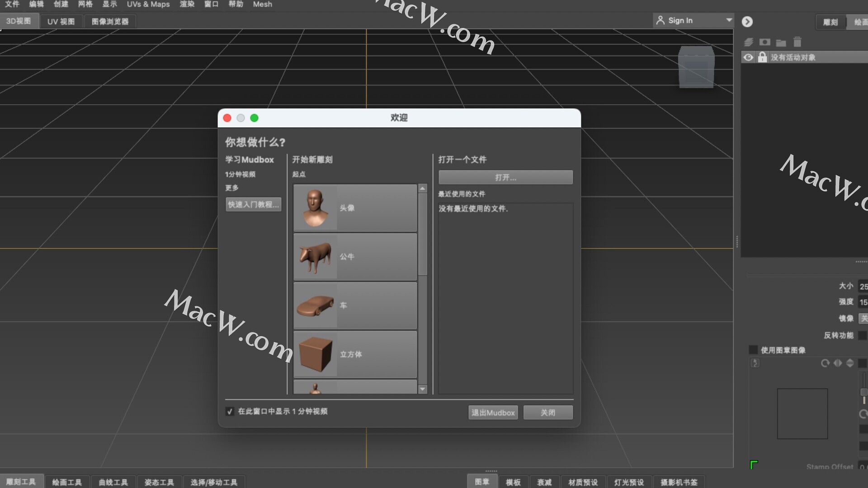Select the 灯光预设 lighting presets tab
This screenshot has height=488, width=868.
click(629, 482)
